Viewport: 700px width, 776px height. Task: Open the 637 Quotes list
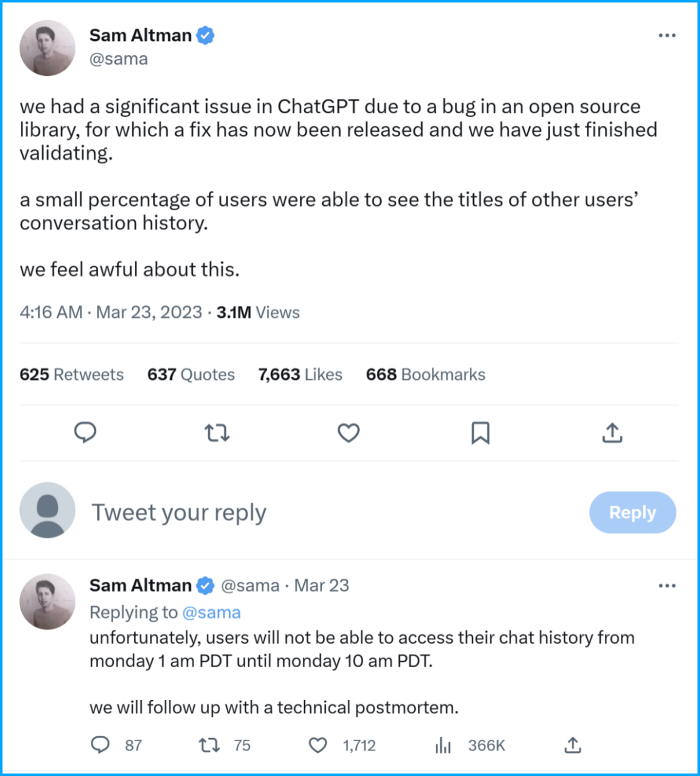click(191, 374)
